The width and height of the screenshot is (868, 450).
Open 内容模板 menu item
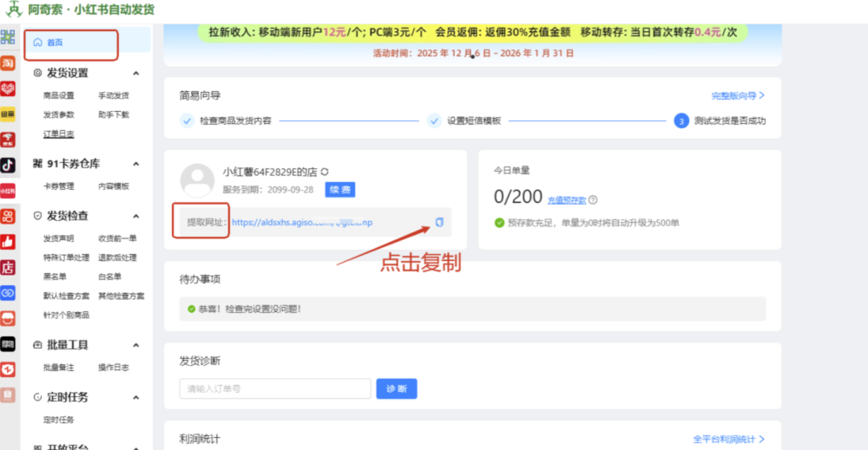point(114,186)
